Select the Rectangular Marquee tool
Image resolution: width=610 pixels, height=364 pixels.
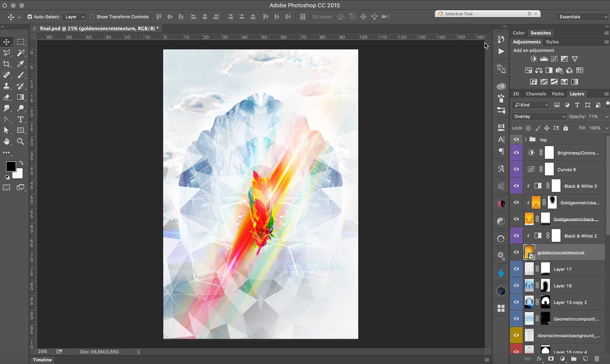[x=21, y=42]
